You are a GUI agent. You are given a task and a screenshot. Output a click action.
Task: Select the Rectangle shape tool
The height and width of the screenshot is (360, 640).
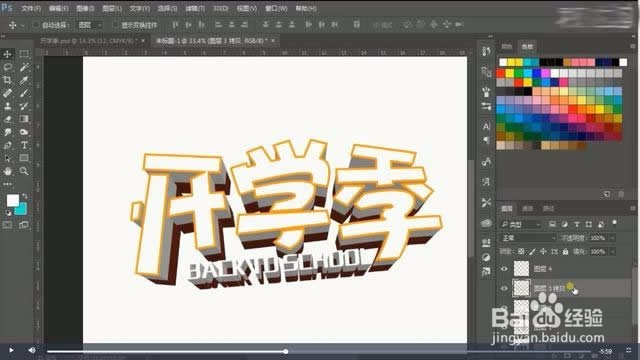(x=24, y=158)
